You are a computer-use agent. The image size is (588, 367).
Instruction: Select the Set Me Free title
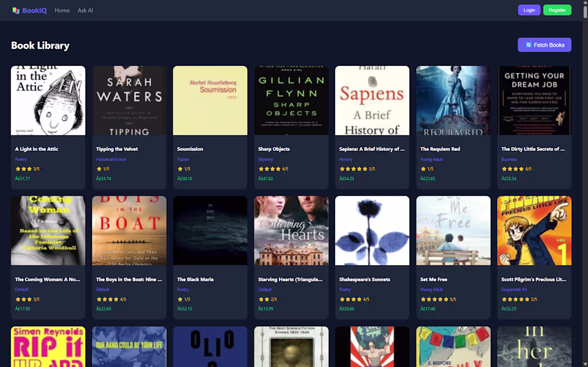point(434,280)
